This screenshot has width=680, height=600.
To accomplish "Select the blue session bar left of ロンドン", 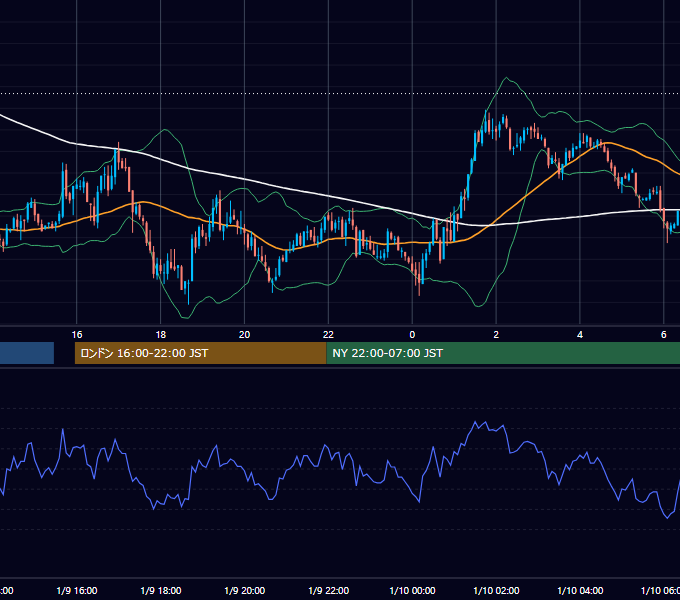I will (x=27, y=353).
